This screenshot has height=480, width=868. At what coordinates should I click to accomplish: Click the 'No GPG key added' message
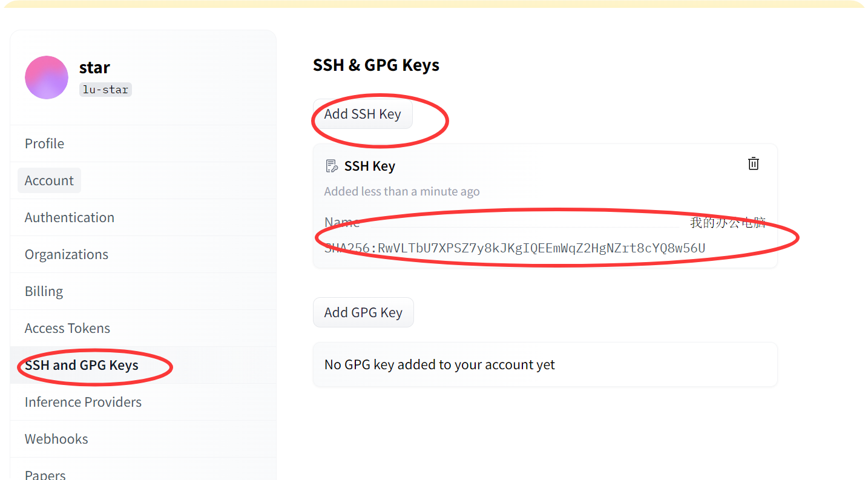[439, 364]
